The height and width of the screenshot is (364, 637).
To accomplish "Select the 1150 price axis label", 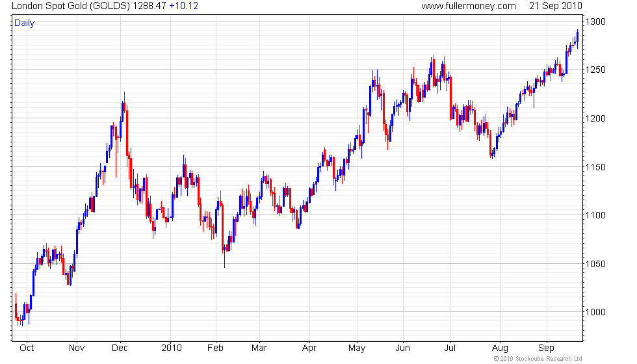I will (595, 167).
